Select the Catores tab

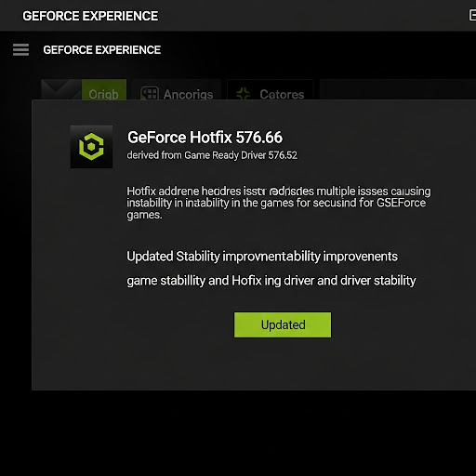(271, 90)
